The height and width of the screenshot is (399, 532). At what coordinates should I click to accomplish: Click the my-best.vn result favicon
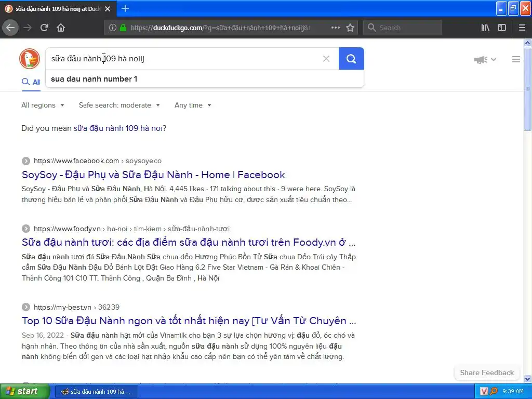tap(26, 307)
